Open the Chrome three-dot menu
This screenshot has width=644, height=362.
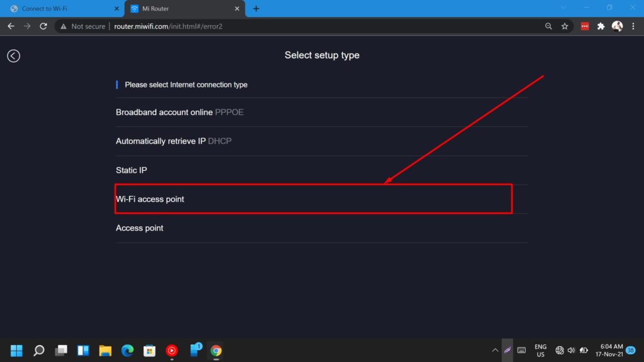pyautogui.click(x=633, y=26)
